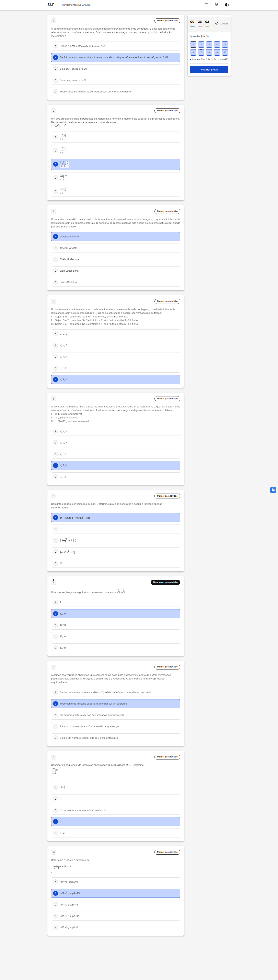Click the SM1 logo
The height and width of the screenshot is (980, 278).
51,5
